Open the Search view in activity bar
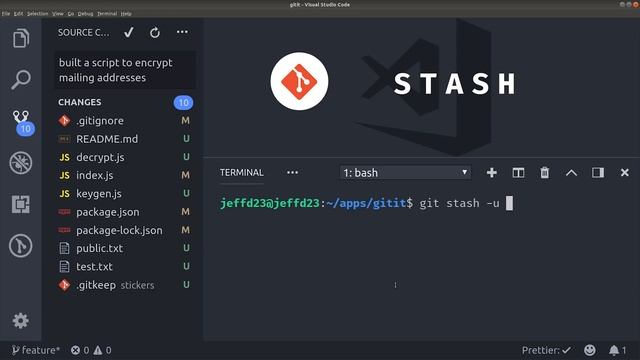This screenshot has width=640, height=360. point(21,80)
